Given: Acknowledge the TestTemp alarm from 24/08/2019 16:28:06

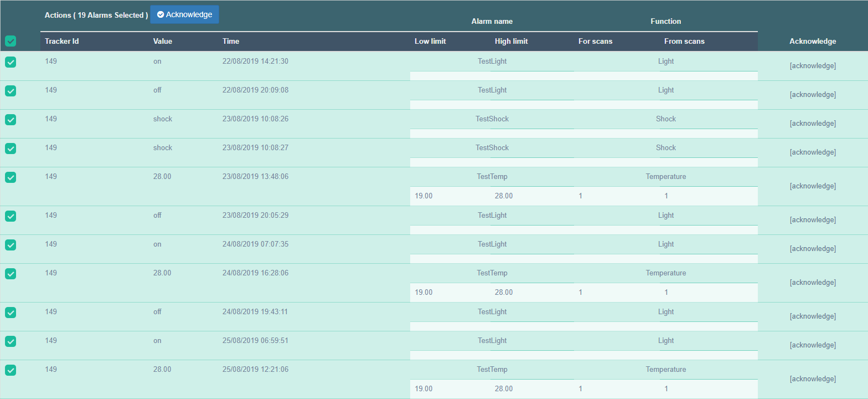Looking at the screenshot, I should pyautogui.click(x=812, y=283).
